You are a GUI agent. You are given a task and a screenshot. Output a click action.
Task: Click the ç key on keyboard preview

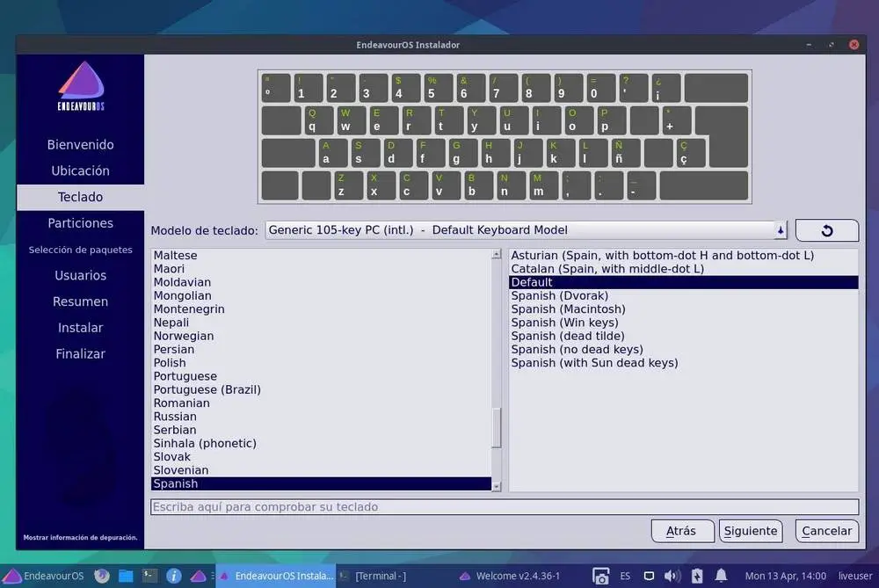691,152
